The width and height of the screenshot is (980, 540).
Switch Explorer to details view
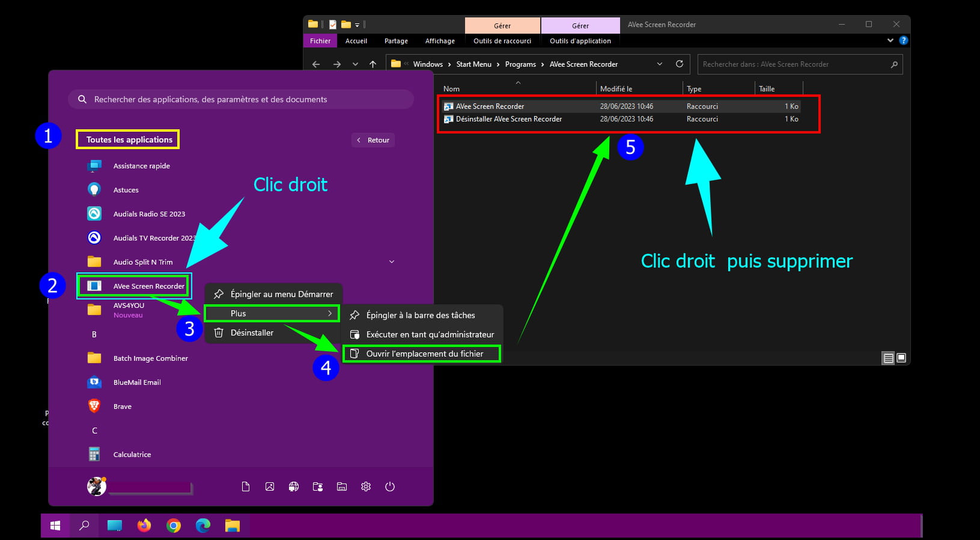point(888,358)
